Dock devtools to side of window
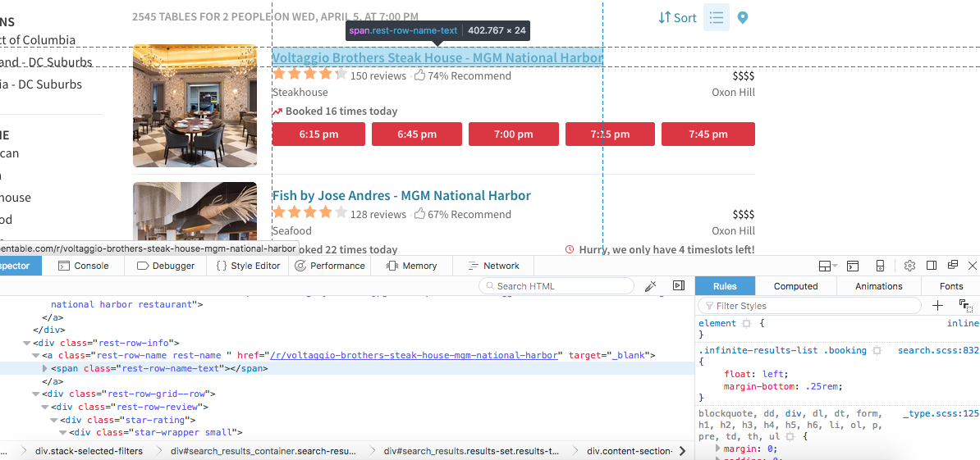The height and width of the screenshot is (460, 980). point(932,266)
